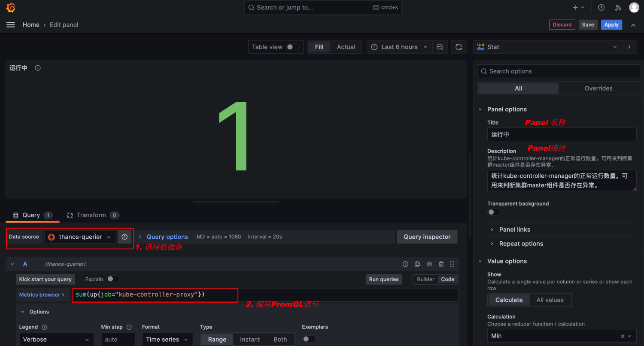Switch to the Query tab
Screen dimensions: 644x346
click(x=33, y=215)
